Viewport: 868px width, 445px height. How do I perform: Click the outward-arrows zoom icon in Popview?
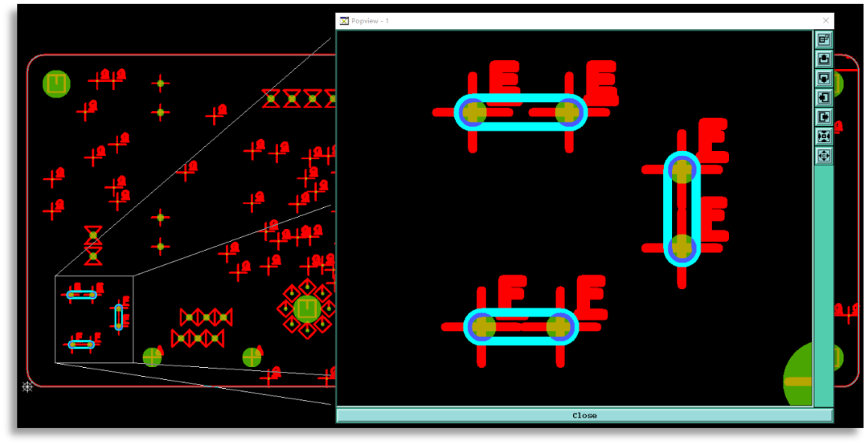(823, 155)
